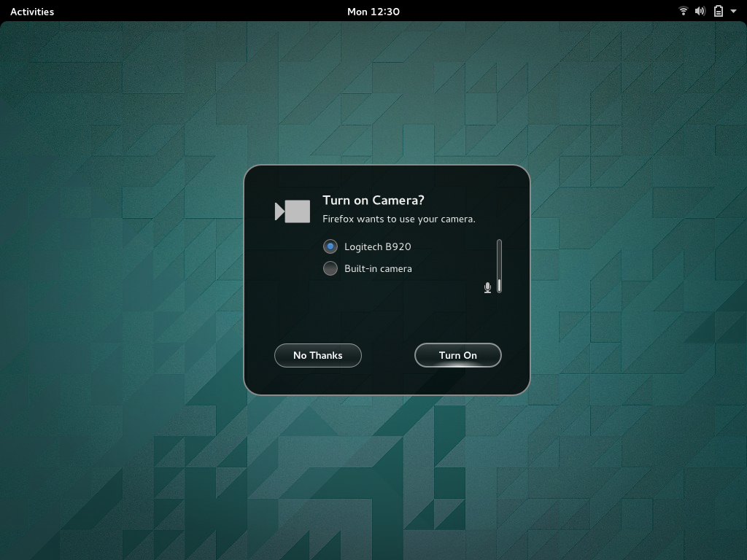The height and width of the screenshot is (560, 747).
Task: Click the 'Logitech B920' label
Action: coord(378,246)
